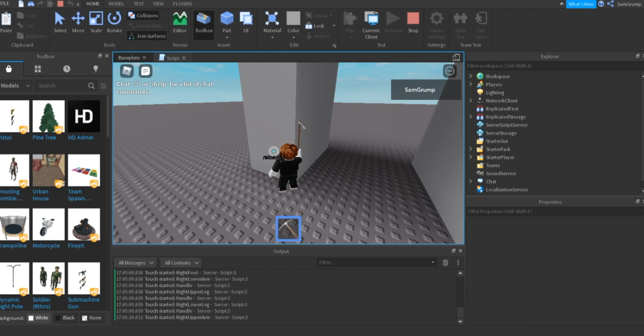The height and width of the screenshot is (336, 644).
Task: Select SamGrump in player list
Action: point(426,90)
